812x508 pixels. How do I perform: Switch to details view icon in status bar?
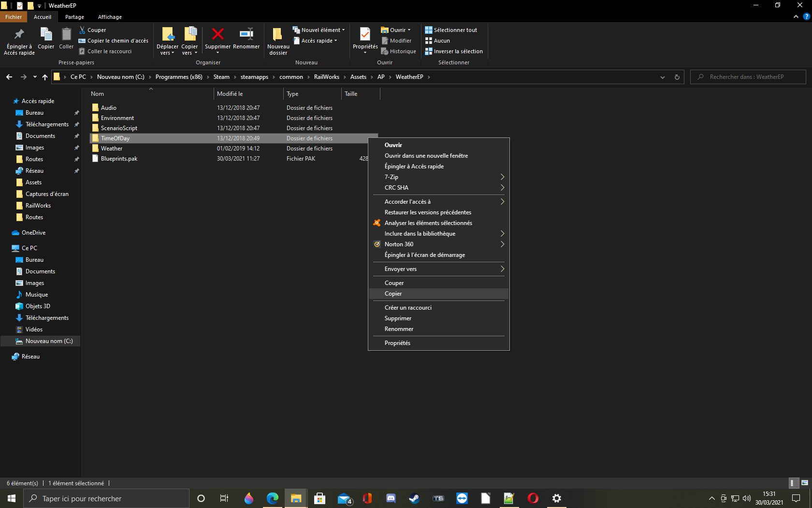793,483
